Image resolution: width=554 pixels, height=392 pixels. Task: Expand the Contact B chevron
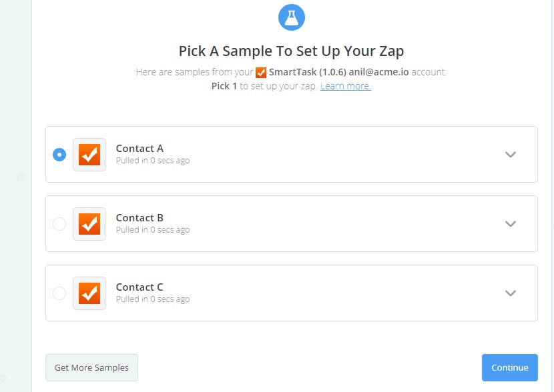click(x=511, y=224)
